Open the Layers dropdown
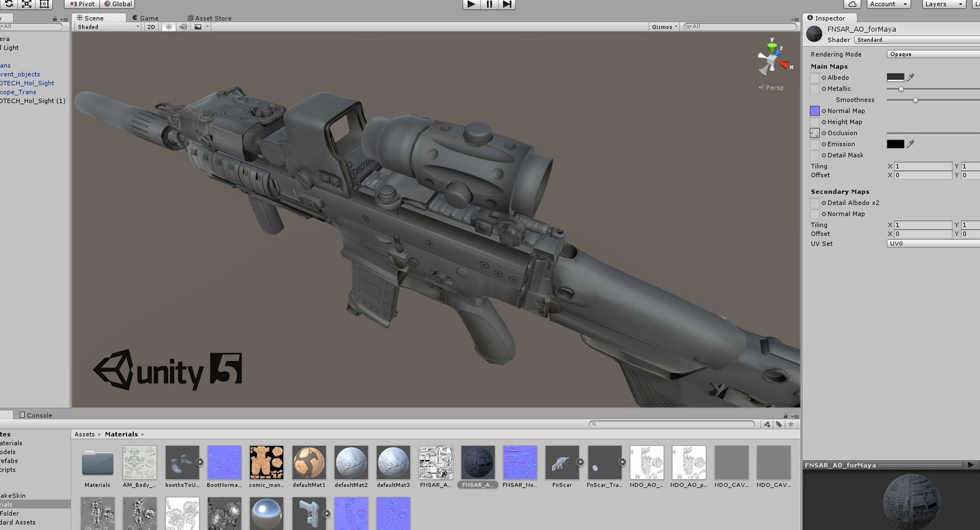 coord(944,4)
